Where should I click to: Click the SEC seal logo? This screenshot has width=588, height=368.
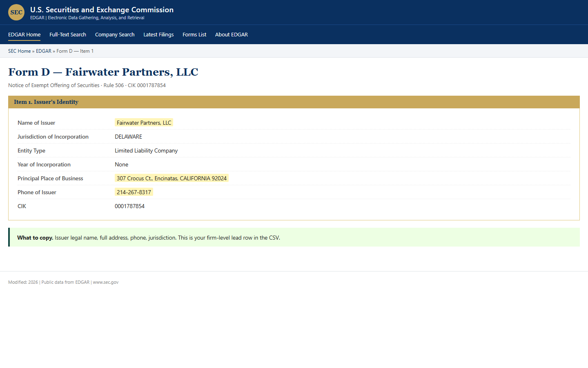(16, 12)
